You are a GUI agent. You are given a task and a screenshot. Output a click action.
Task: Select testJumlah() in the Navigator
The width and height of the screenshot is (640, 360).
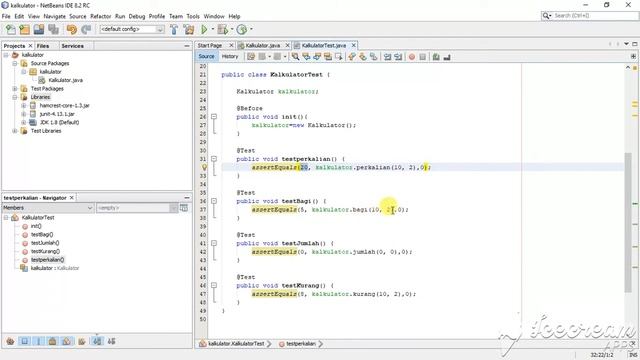45,243
